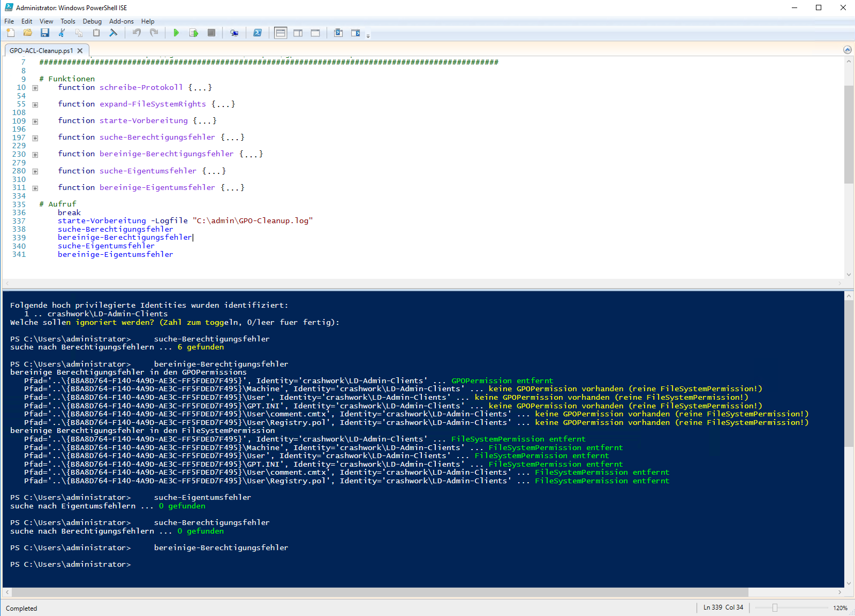Expand function suche-Berechtigungsfehler block

tap(35, 138)
